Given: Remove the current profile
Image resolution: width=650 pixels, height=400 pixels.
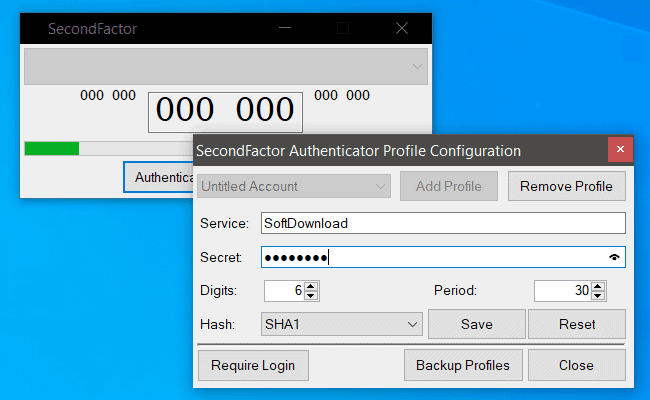Looking at the screenshot, I should pyautogui.click(x=566, y=186).
